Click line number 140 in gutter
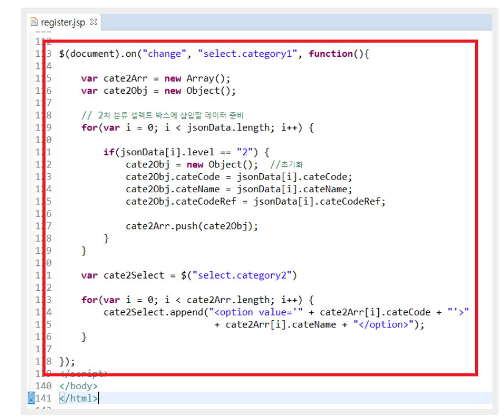The image size is (504, 420). (43, 386)
